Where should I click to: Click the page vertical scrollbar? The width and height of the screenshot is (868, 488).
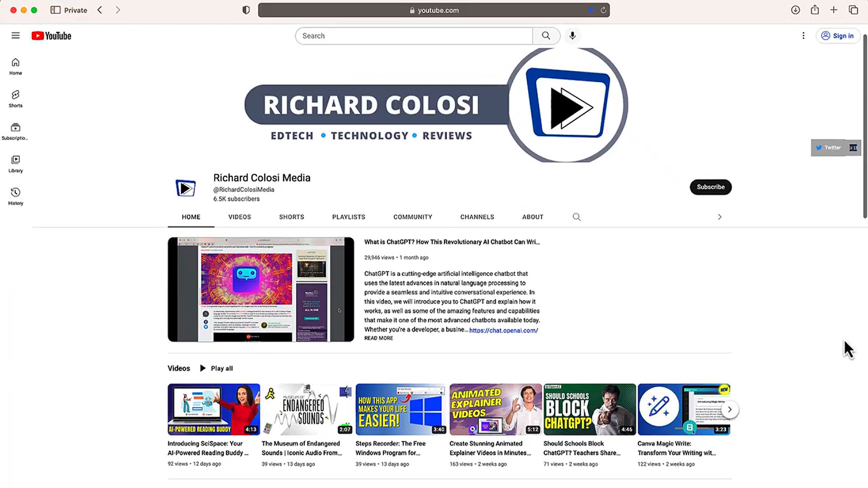pyautogui.click(x=865, y=127)
